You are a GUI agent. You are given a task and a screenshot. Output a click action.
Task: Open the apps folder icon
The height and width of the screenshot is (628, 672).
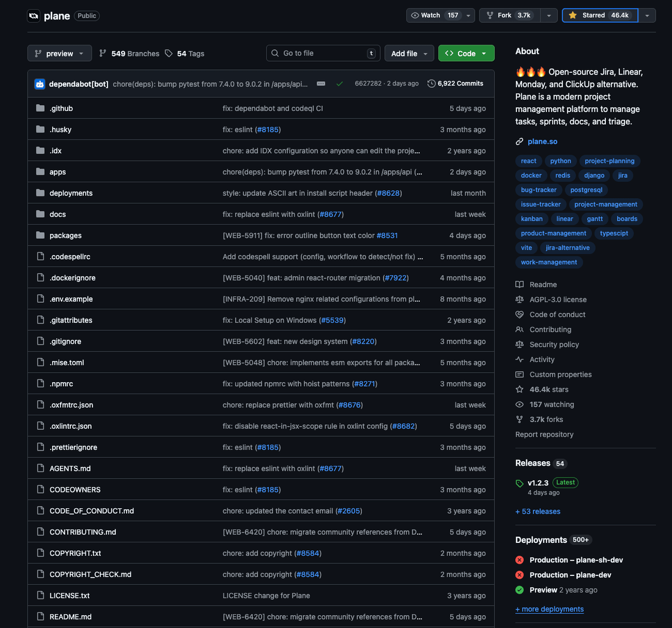click(40, 172)
